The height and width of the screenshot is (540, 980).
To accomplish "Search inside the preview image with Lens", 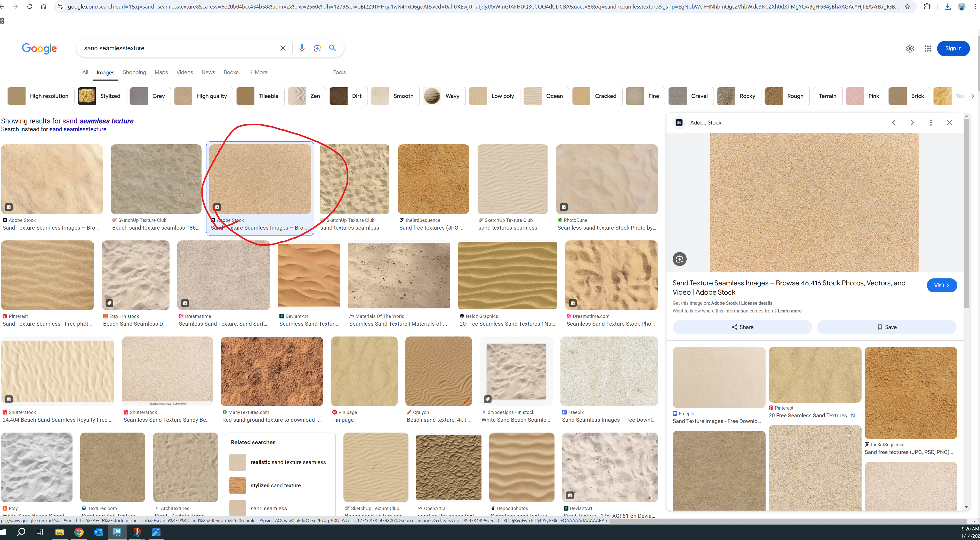I will pos(679,259).
